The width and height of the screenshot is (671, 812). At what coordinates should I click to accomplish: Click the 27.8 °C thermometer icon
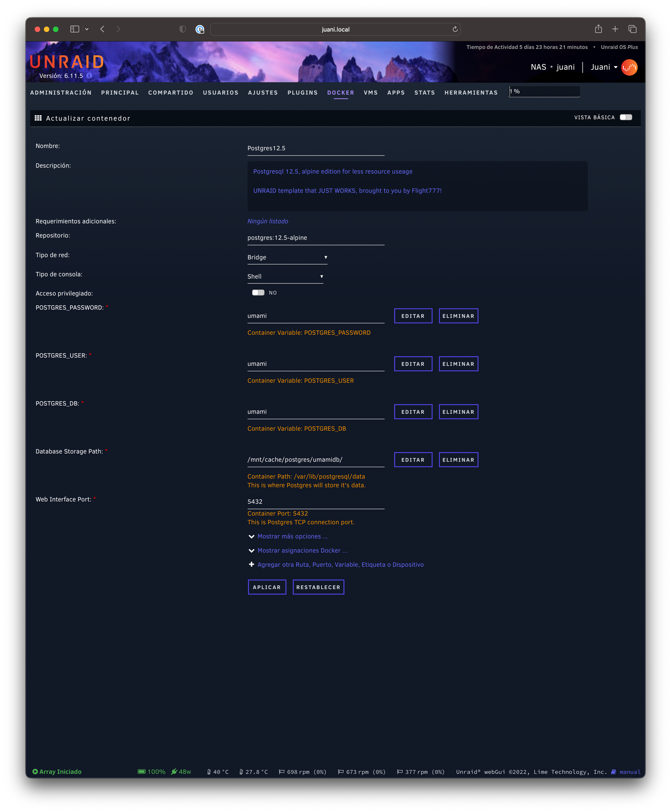tap(241, 772)
